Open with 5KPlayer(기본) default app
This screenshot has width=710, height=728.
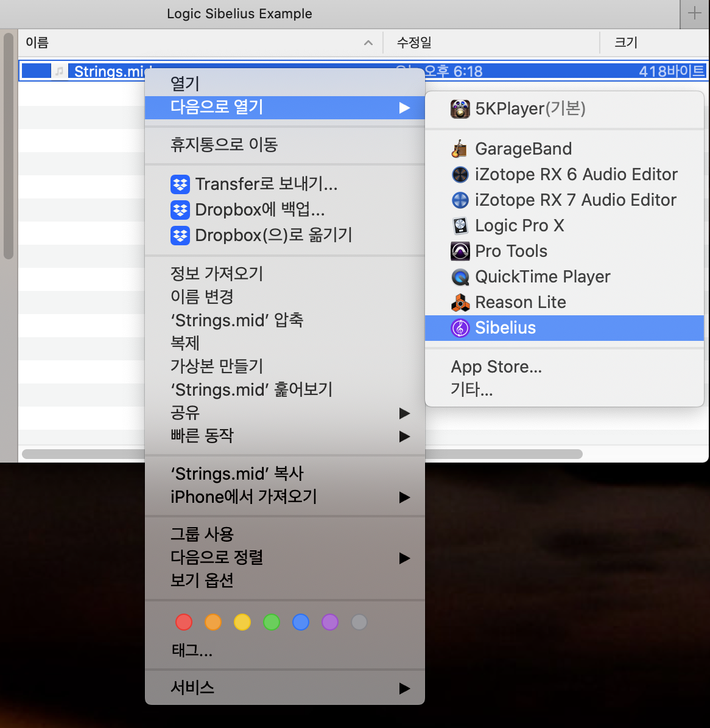click(564, 108)
